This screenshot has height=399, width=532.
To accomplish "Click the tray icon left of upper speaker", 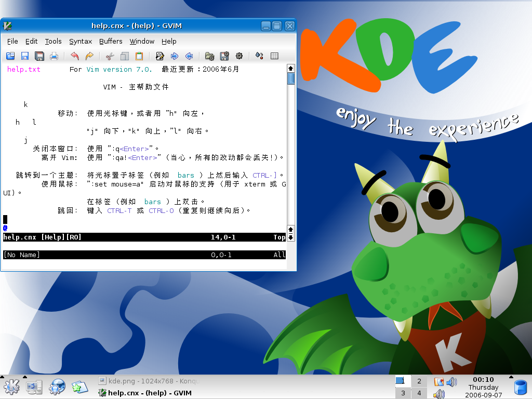I will pos(438,382).
